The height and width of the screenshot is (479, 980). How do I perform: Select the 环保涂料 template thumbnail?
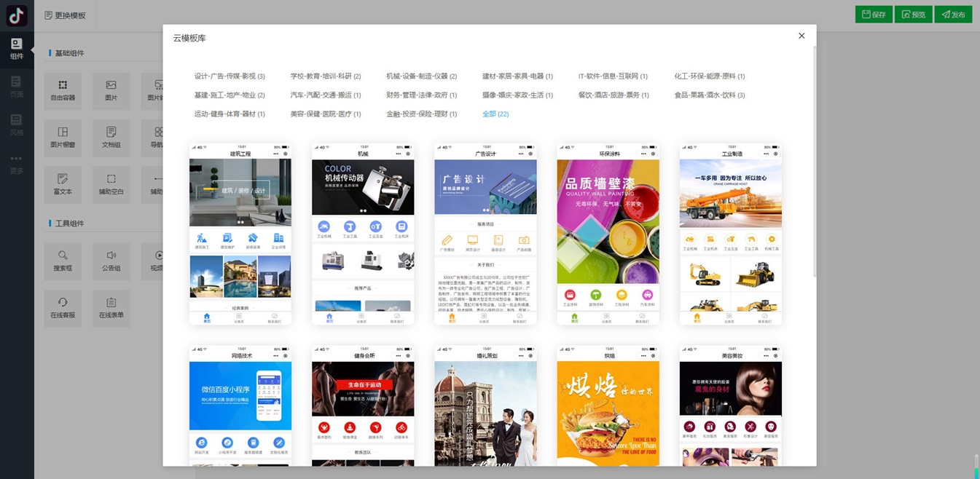click(x=608, y=234)
